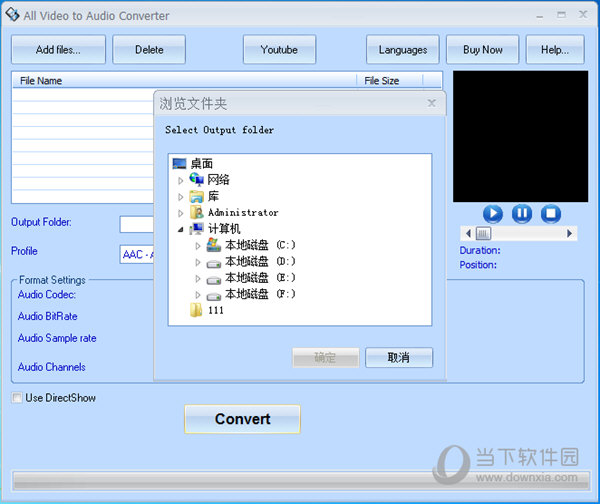
Task: Click the seek bar left arrow
Action: (x=468, y=233)
